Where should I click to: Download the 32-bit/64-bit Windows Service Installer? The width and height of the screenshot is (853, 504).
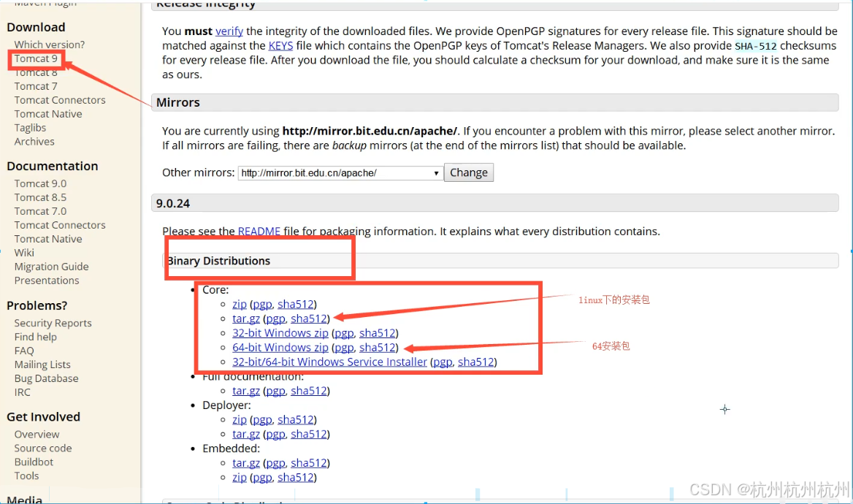click(x=329, y=362)
